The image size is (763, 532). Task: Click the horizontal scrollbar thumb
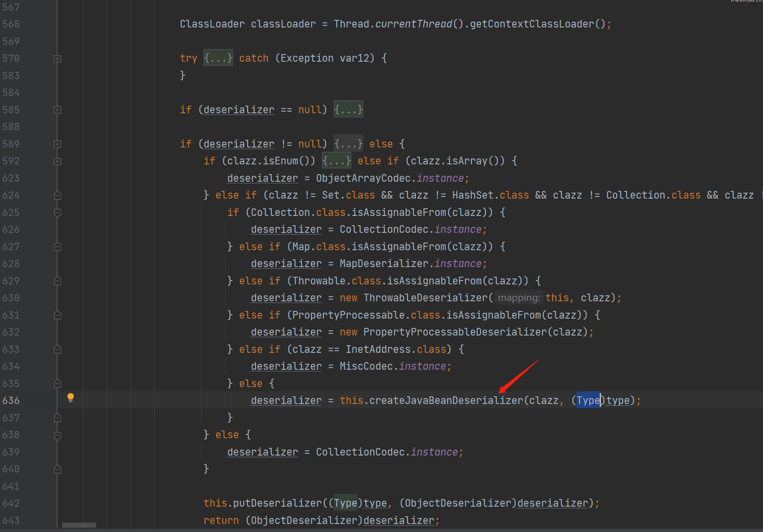tap(79, 525)
